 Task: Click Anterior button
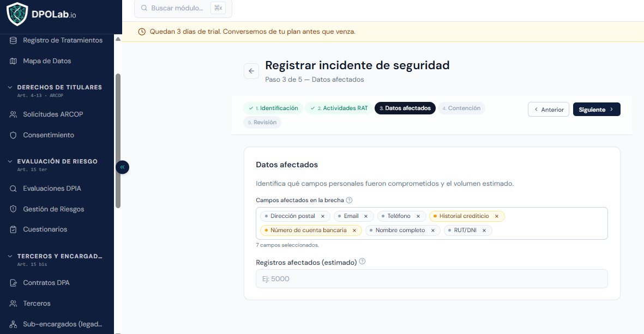coord(549,110)
